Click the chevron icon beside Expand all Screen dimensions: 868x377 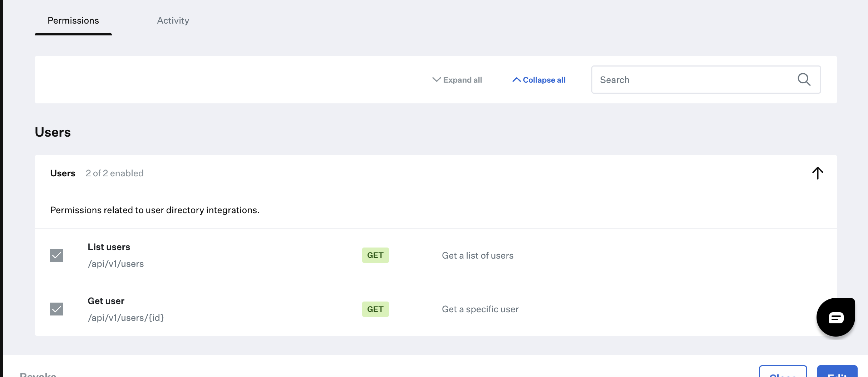[x=436, y=80]
